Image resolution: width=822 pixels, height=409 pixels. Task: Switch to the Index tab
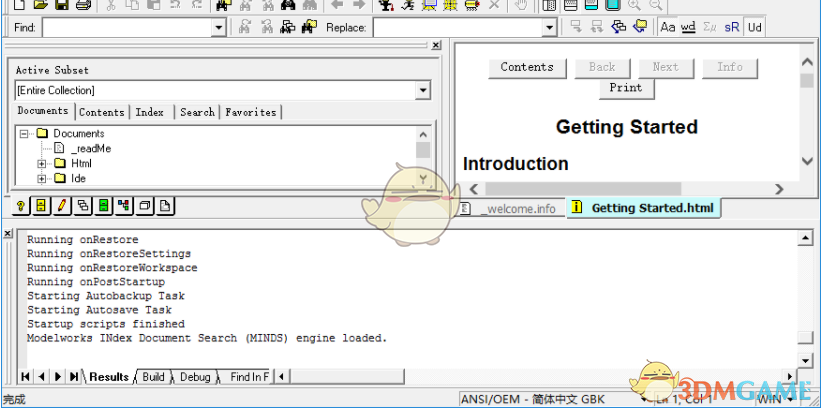[150, 112]
